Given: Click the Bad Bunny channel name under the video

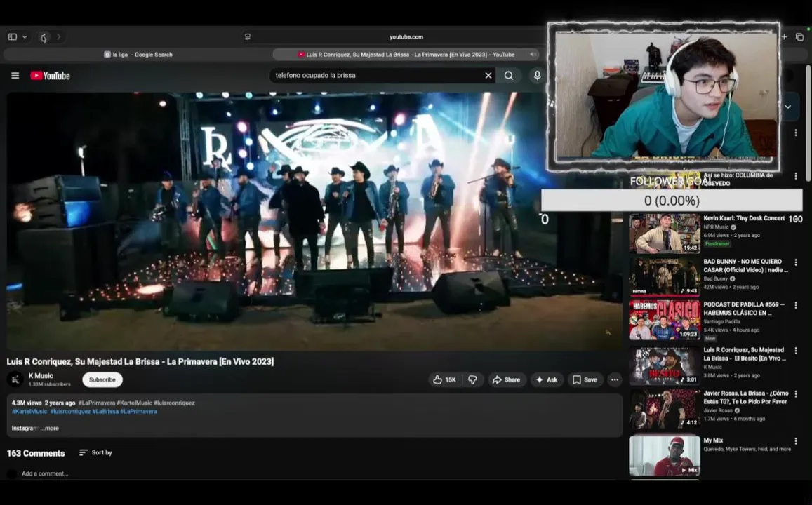Looking at the screenshot, I should point(716,279).
